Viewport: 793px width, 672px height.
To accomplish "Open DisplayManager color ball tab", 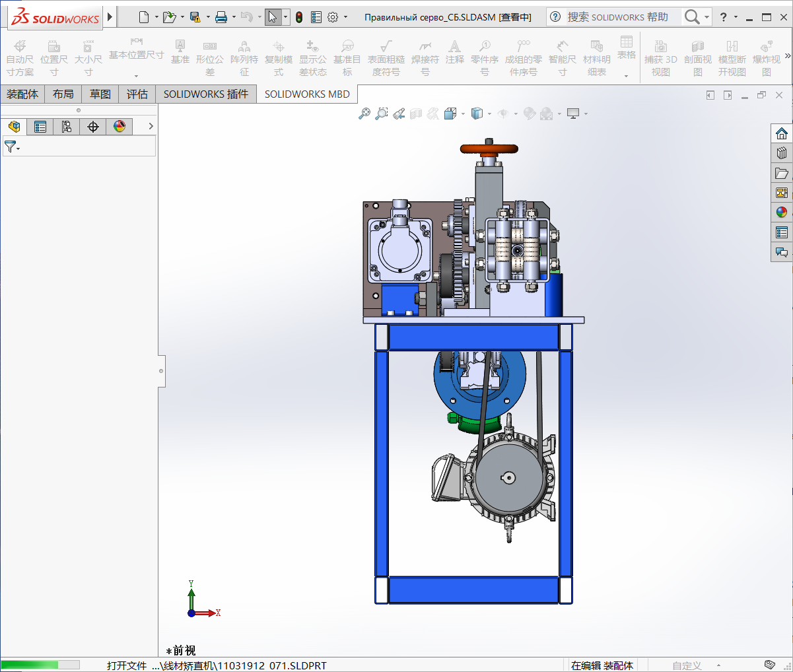I will click(120, 126).
